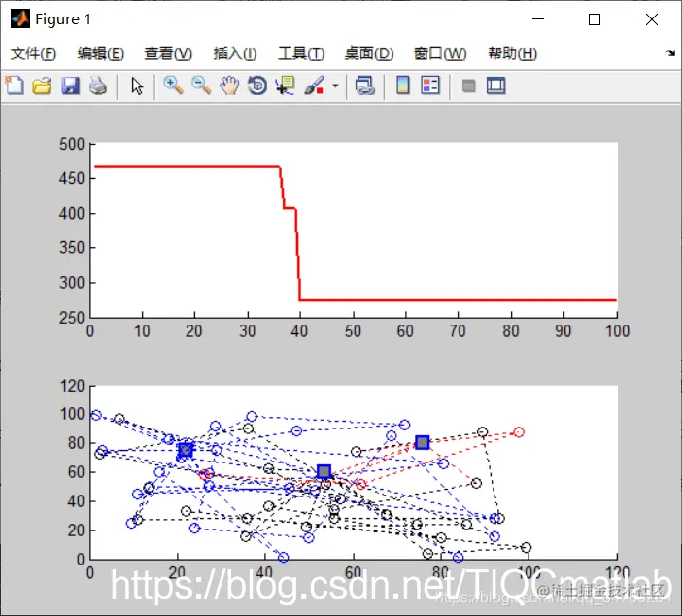Maximize the Figure 1 window
The height and width of the screenshot is (616, 682).
595,19
